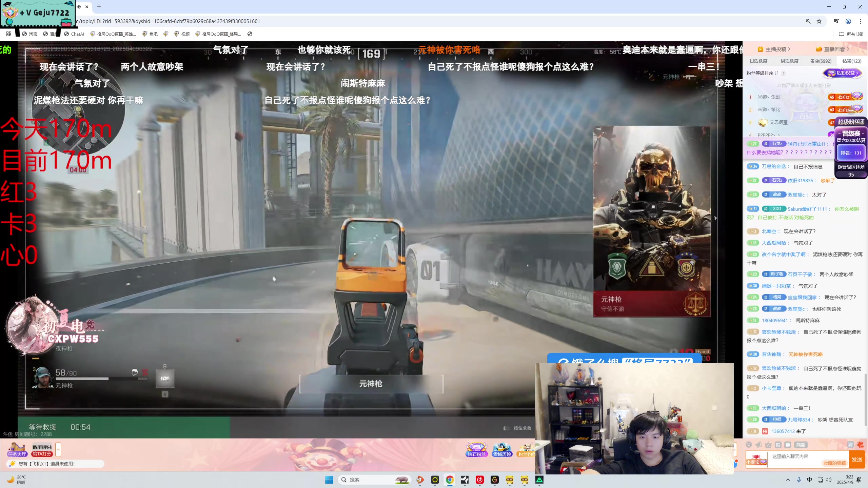The image size is (868, 488).
Task: Expand the side panel arrow right of video
Action: pyautogui.click(x=715, y=218)
